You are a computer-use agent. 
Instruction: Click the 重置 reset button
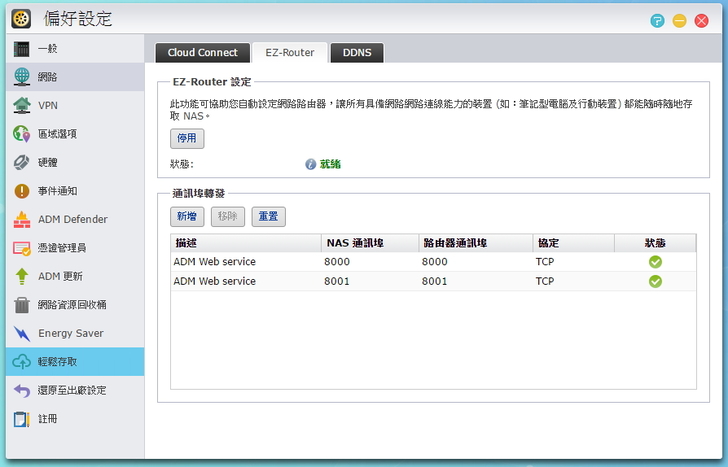[268, 216]
